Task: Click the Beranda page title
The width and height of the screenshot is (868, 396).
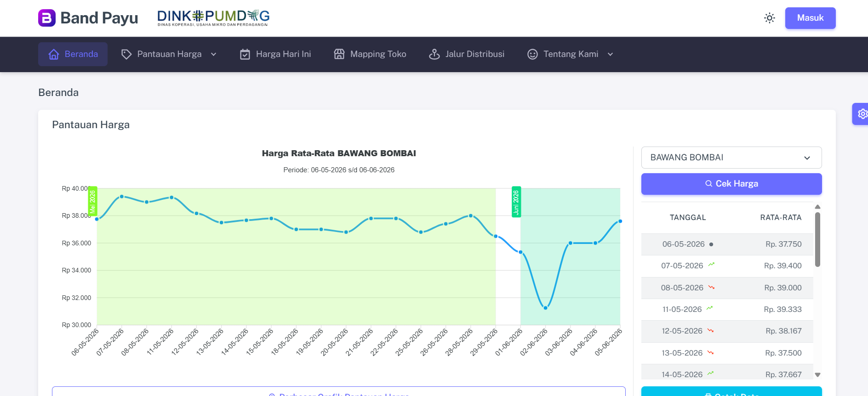Action: point(58,93)
